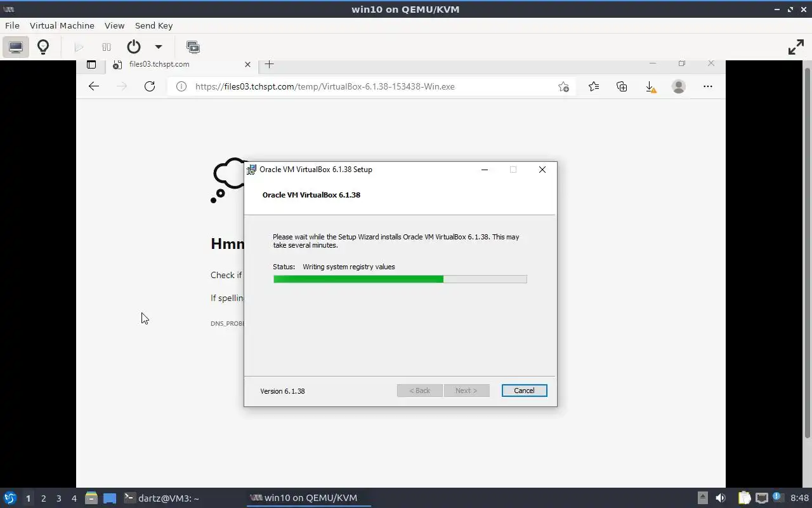View site information icon in address bar
Screen dimensions: 812x508
click(x=181, y=86)
